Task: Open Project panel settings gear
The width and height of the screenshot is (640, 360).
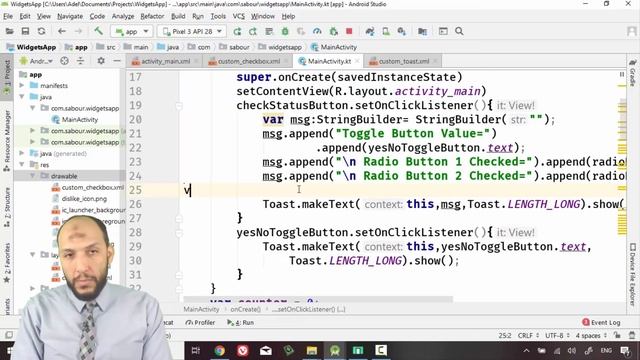Action: click(101, 61)
